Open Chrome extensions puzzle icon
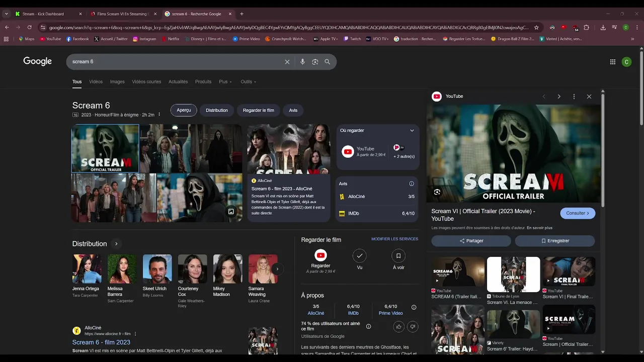The height and width of the screenshot is (362, 644). pos(586,27)
